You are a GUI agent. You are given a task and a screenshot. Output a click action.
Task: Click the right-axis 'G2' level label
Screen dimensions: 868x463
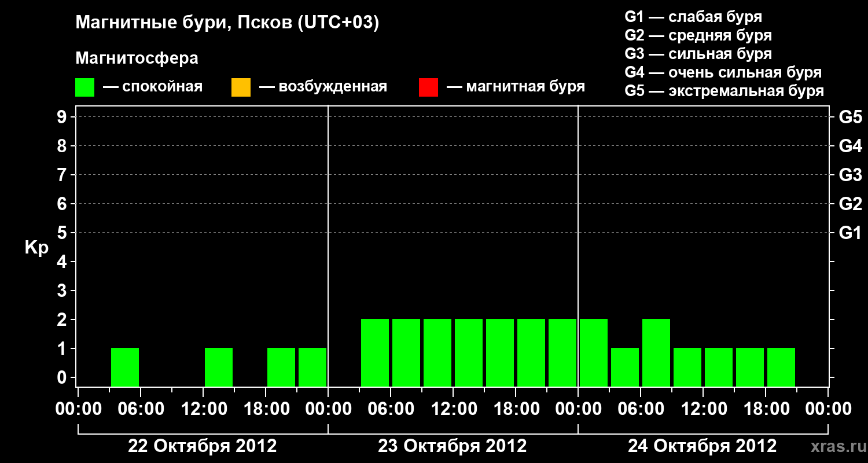tap(850, 204)
